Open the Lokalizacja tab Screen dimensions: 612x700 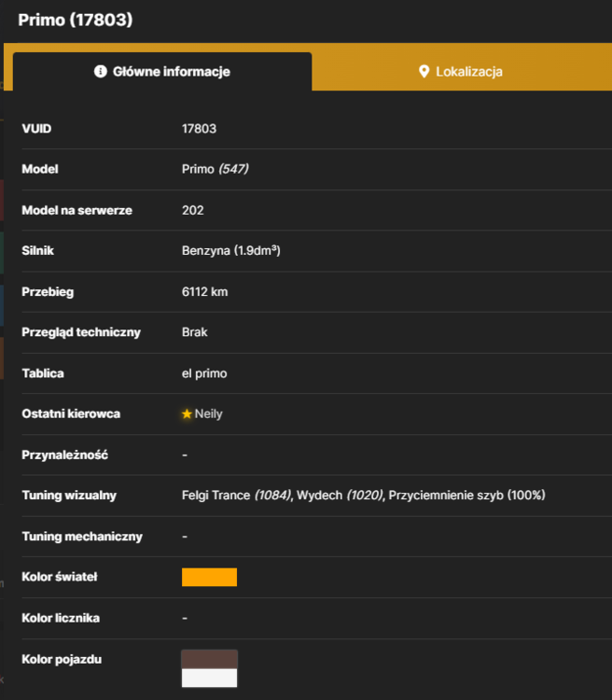462,72
